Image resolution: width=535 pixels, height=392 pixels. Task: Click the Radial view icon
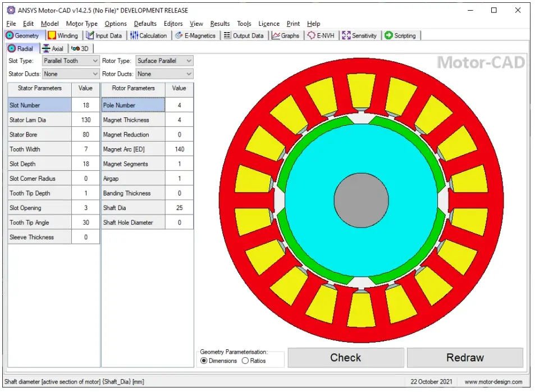click(x=12, y=48)
